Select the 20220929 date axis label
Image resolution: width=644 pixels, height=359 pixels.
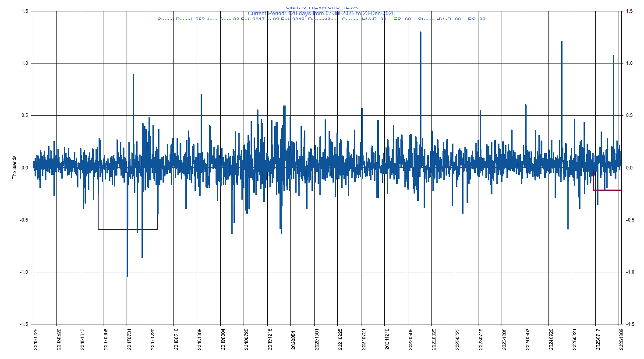pos(434,340)
